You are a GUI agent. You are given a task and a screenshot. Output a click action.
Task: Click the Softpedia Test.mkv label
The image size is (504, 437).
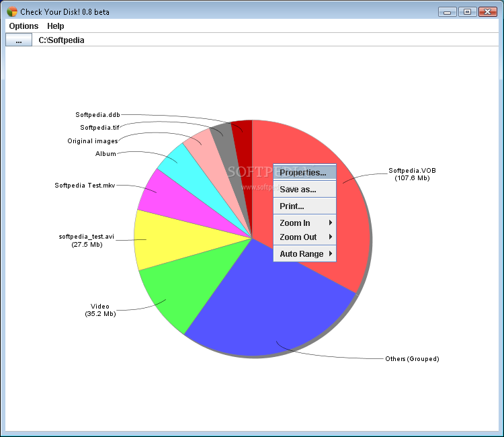(85, 185)
